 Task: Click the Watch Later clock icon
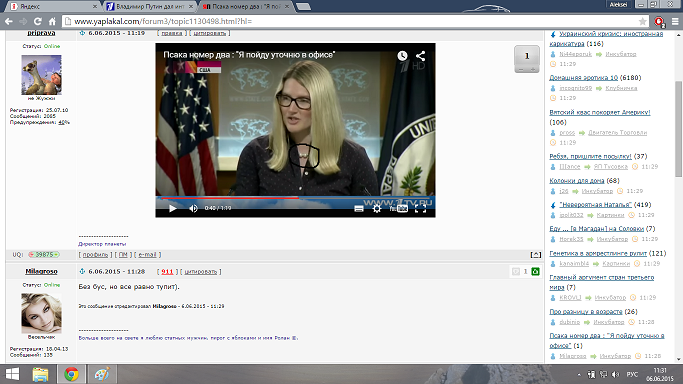tap(402, 56)
